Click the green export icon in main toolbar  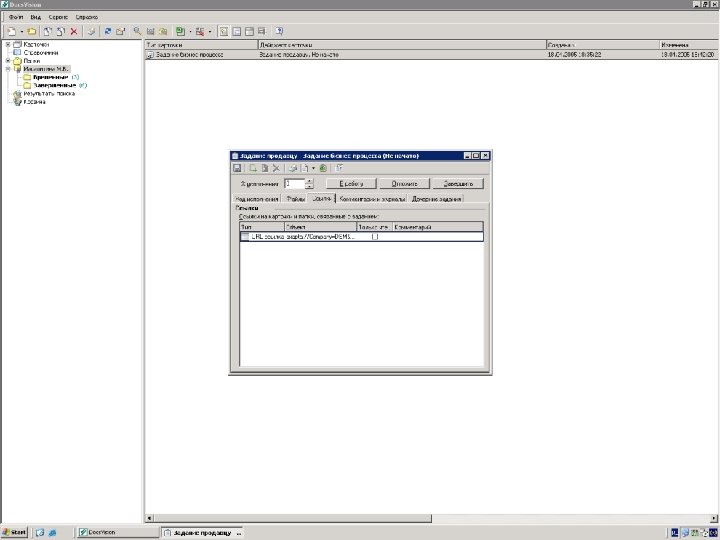pyautogui.click(x=180, y=31)
